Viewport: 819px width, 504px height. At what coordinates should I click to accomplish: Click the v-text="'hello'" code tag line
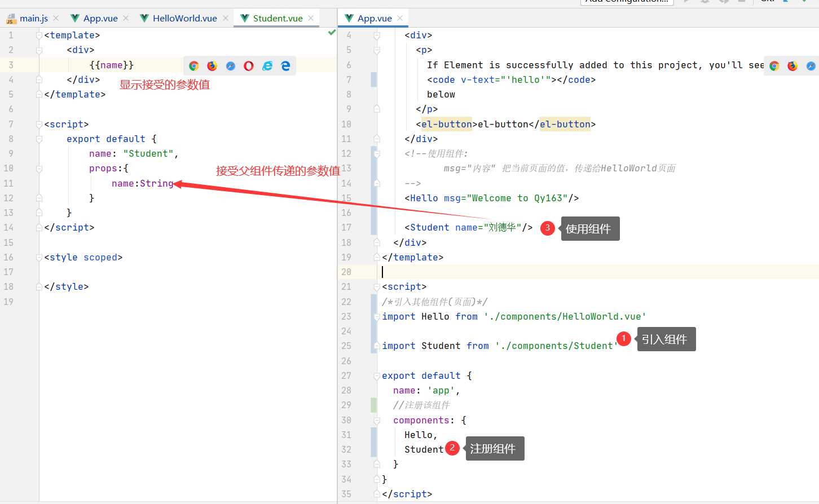(512, 79)
